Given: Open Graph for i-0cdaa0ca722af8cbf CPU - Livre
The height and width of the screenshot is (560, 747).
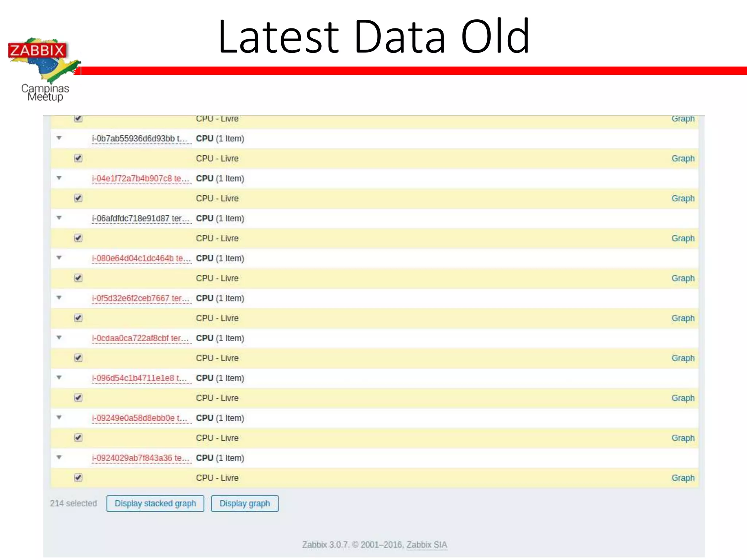Looking at the screenshot, I should click(x=683, y=358).
